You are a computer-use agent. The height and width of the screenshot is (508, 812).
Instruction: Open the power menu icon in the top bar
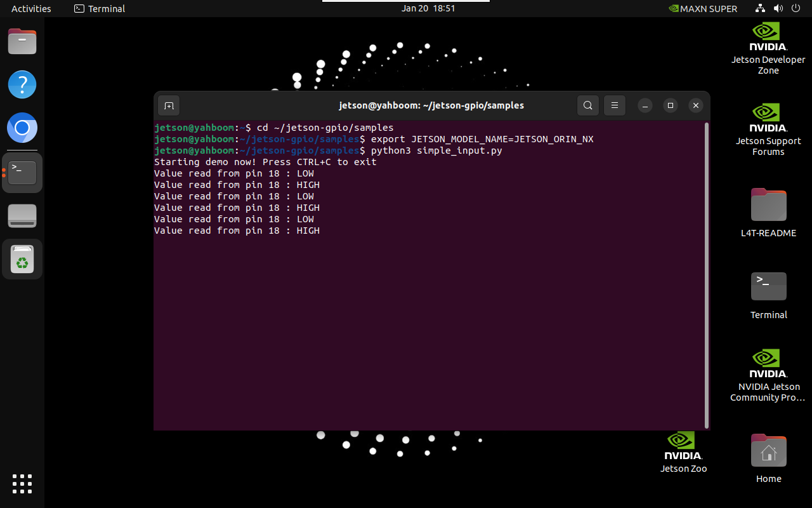tap(796, 9)
